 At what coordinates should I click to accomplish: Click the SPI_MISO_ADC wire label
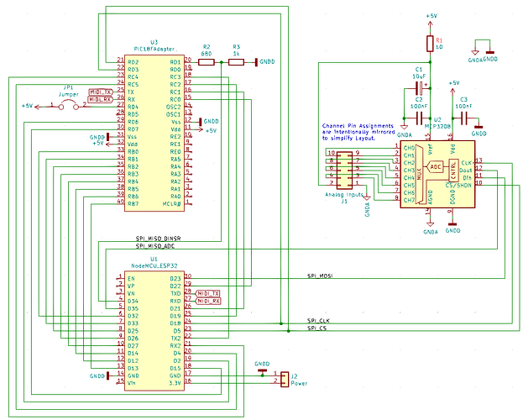point(155,246)
